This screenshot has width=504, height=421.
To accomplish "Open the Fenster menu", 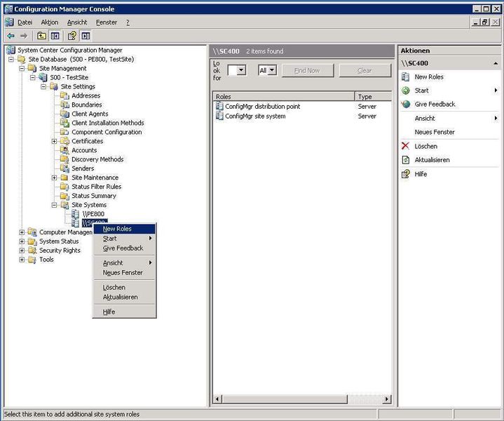I will click(x=107, y=22).
